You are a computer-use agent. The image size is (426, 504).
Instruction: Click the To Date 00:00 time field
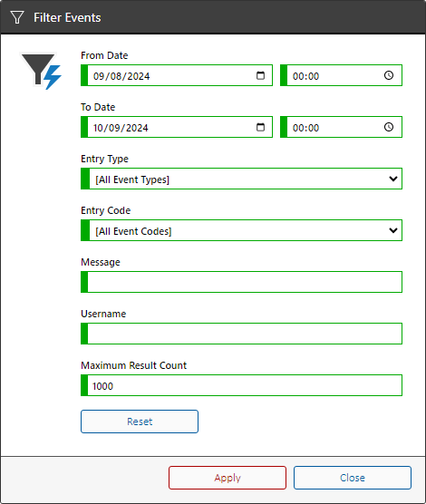click(341, 127)
